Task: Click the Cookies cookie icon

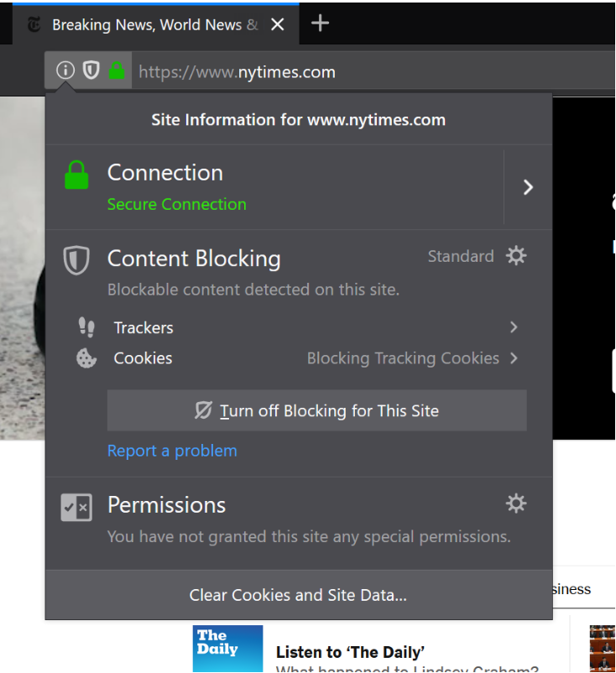Action: point(86,358)
